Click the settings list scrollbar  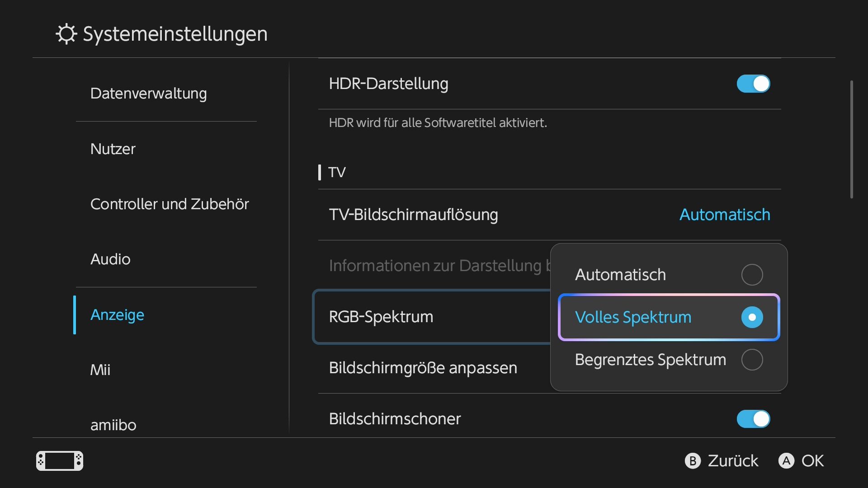click(852, 139)
